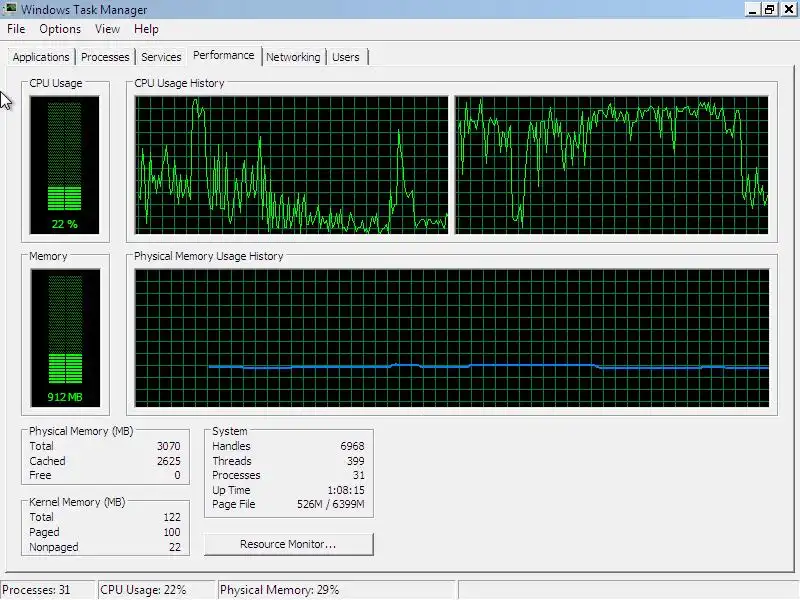Select the Performance tab
Image resolution: width=800 pixels, height=600 pixels.
(x=223, y=55)
